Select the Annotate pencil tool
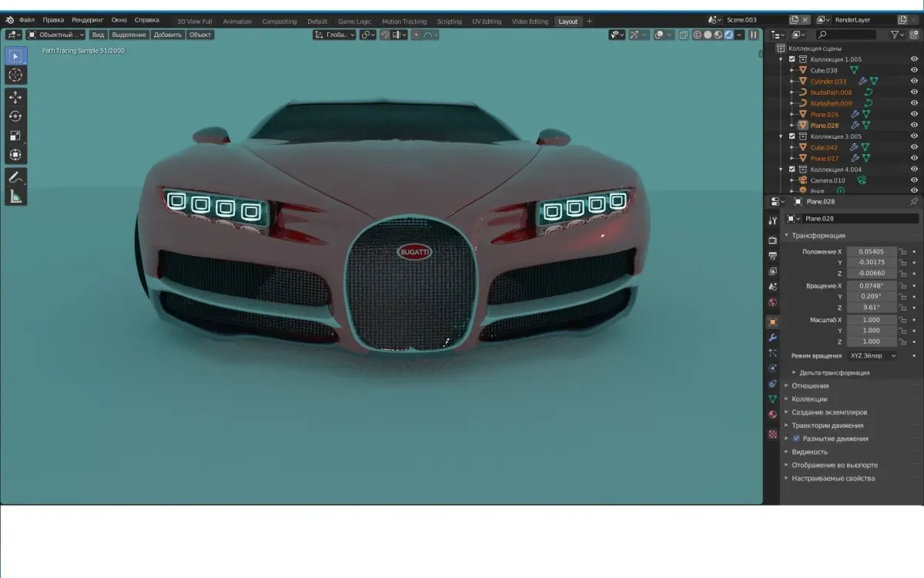 click(15, 177)
